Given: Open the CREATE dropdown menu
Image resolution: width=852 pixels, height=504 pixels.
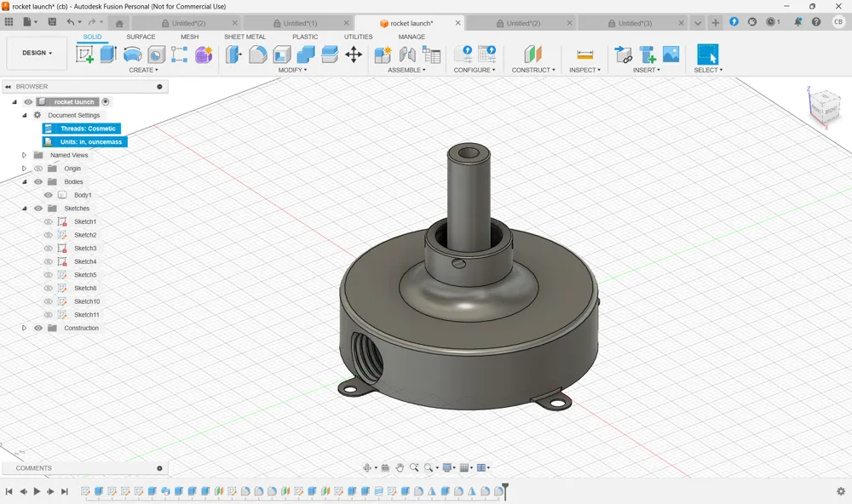Looking at the screenshot, I should [x=143, y=70].
